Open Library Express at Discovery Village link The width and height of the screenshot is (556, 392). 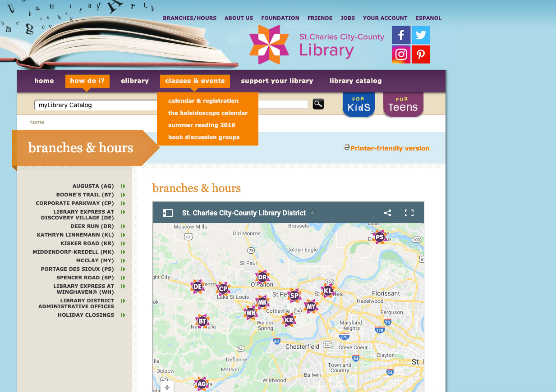click(x=78, y=214)
